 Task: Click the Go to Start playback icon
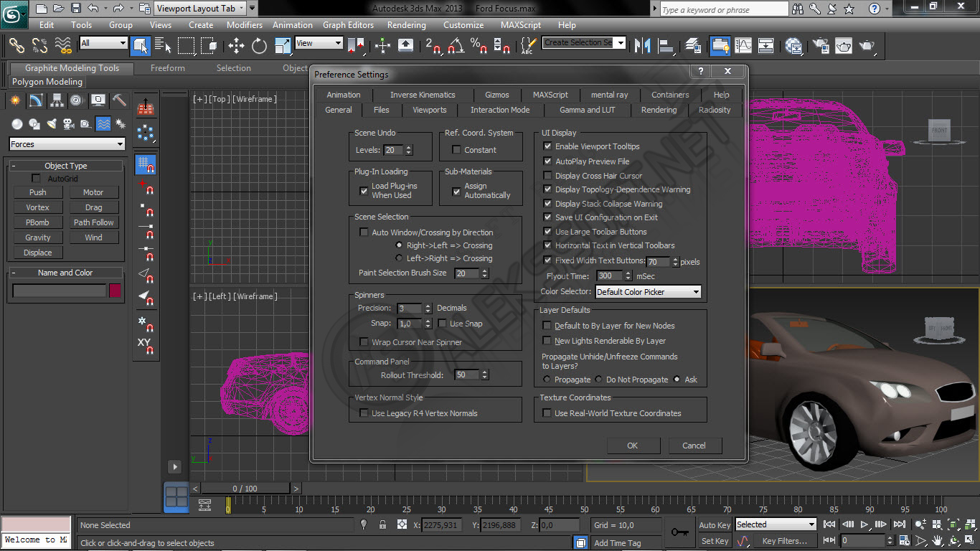pos(829,524)
